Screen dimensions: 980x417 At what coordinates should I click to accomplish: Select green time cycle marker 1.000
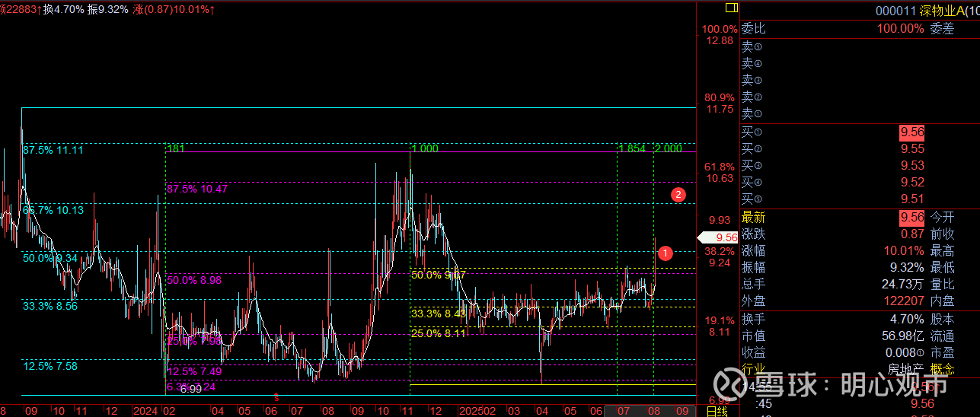(x=425, y=148)
